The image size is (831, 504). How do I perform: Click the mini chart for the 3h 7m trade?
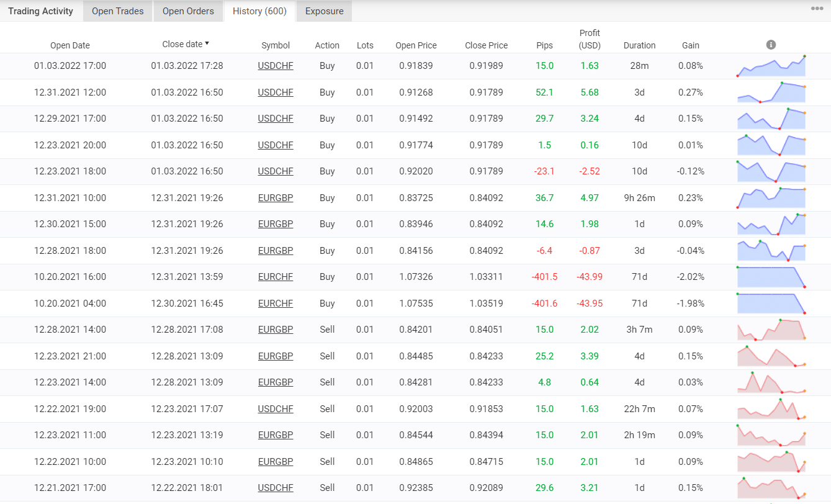coord(771,330)
